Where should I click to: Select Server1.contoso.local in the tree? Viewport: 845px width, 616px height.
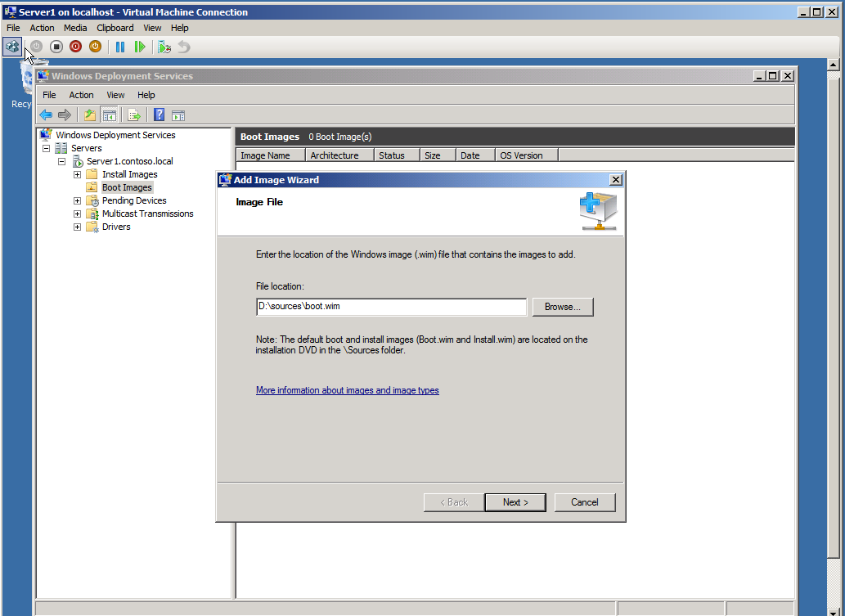tap(130, 161)
